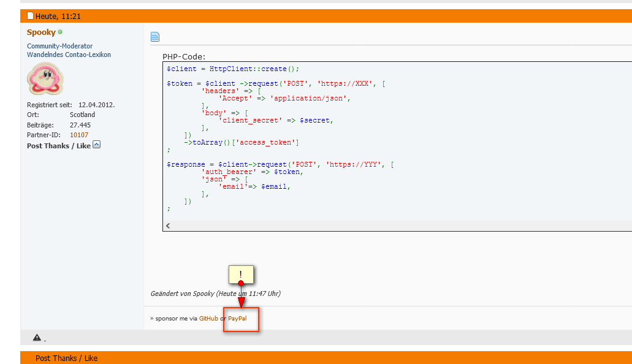Screen dimensions: 632x364
Task: Click the 'application/json' string in code
Action: pyautogui.click(x=308, y=99)
